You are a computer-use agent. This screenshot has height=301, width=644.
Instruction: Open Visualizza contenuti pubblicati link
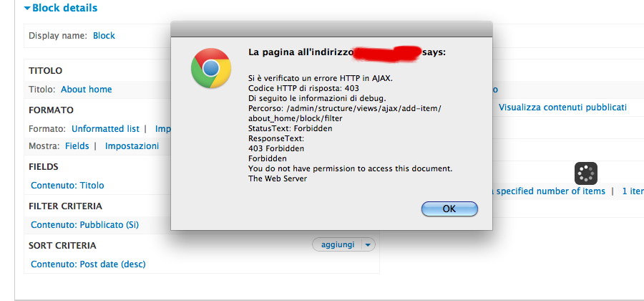[562, 107]
